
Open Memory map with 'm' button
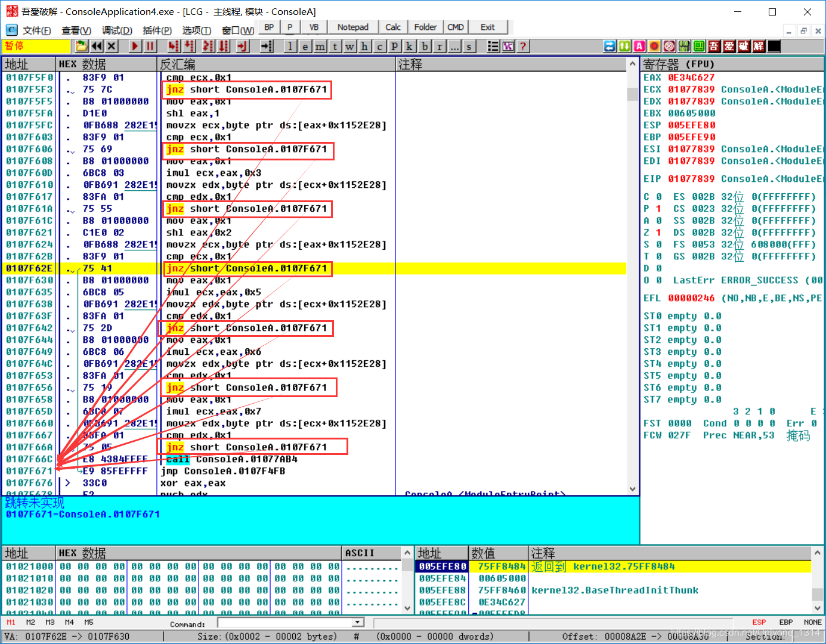tap(320, 46)
